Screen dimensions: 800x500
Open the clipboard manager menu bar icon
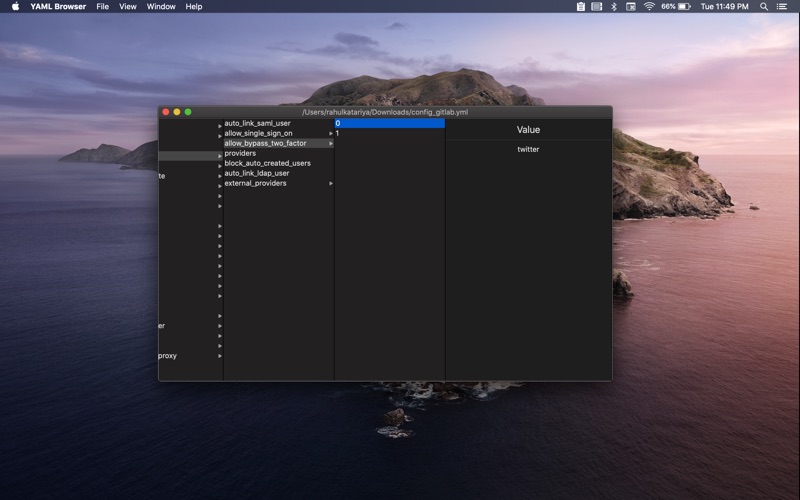581,7
